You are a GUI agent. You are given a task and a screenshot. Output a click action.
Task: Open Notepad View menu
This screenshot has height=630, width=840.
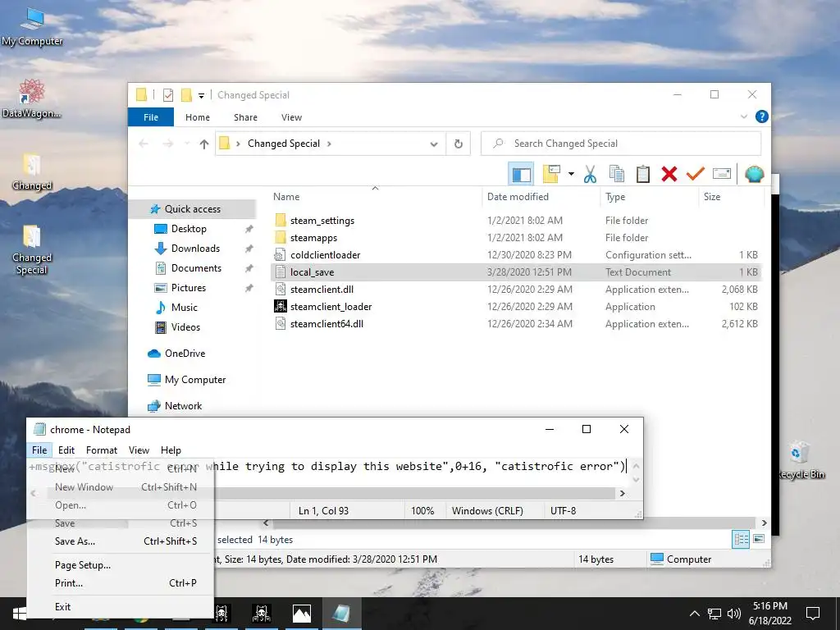click(x=139, y=450)
